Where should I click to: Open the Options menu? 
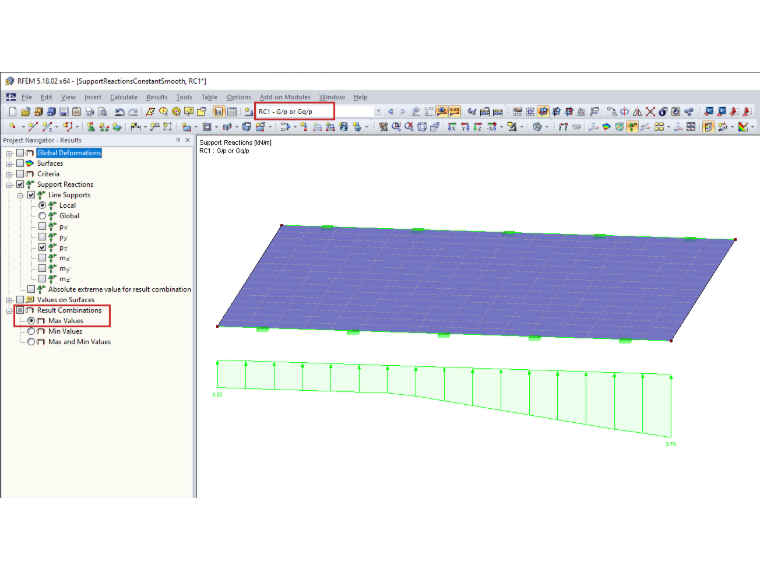click(x=238, y=97)
